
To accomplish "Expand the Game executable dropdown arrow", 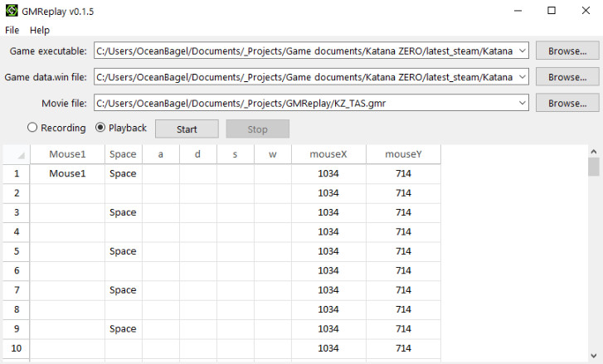I will (x=523, y=51).
